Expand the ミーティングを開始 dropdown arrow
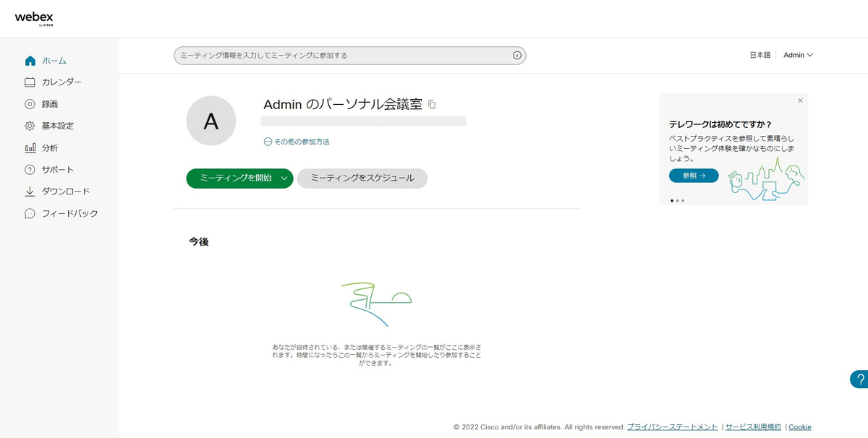 tap(284, 178)
